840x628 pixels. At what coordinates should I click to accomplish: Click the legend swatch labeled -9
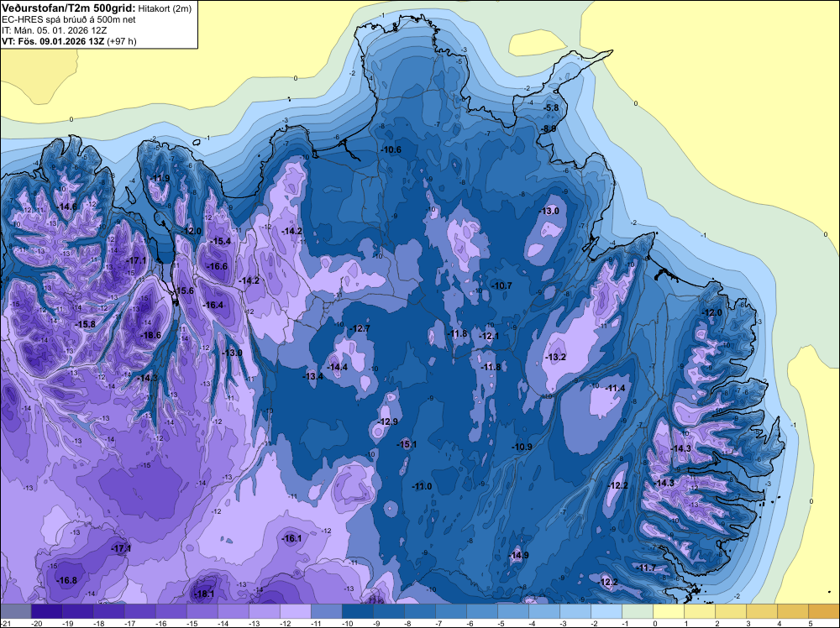pos(388,611)
